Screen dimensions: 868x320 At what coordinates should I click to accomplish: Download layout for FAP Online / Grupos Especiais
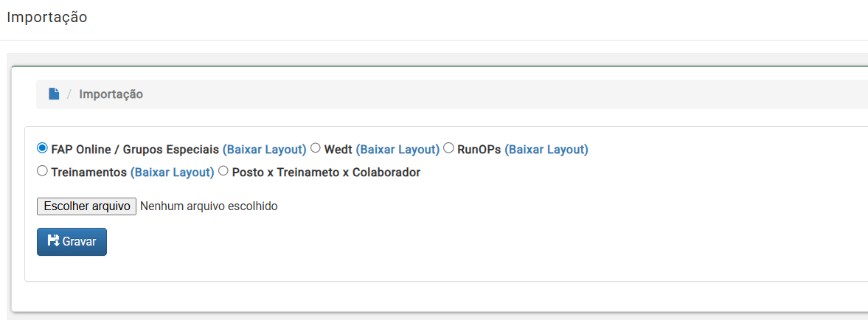(x=264, y=150)
